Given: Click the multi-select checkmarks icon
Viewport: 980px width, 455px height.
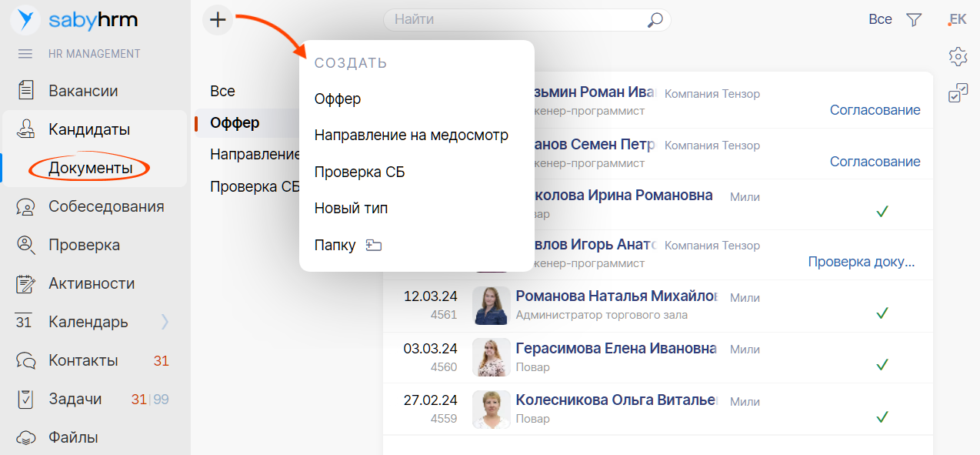Looking at the screenshot, I should click(x=958, y=93).
